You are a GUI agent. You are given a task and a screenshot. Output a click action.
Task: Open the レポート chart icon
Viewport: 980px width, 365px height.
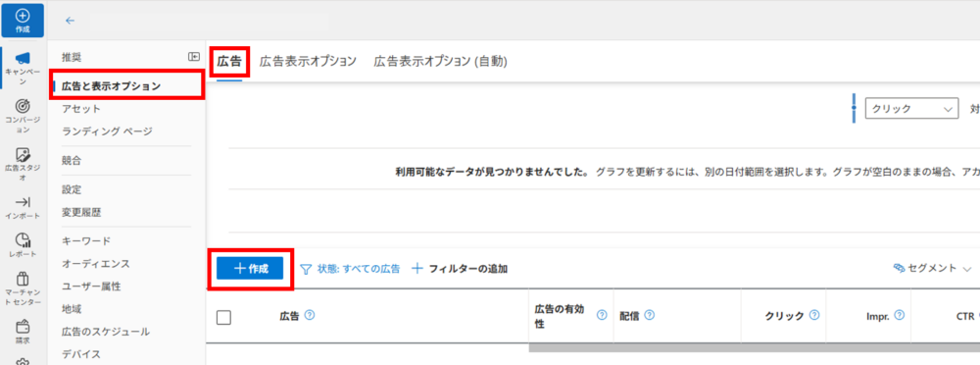[23, 240]
